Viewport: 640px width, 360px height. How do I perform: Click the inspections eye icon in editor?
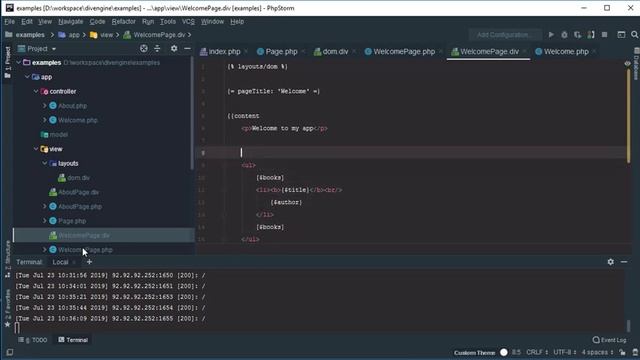[627, 63]
